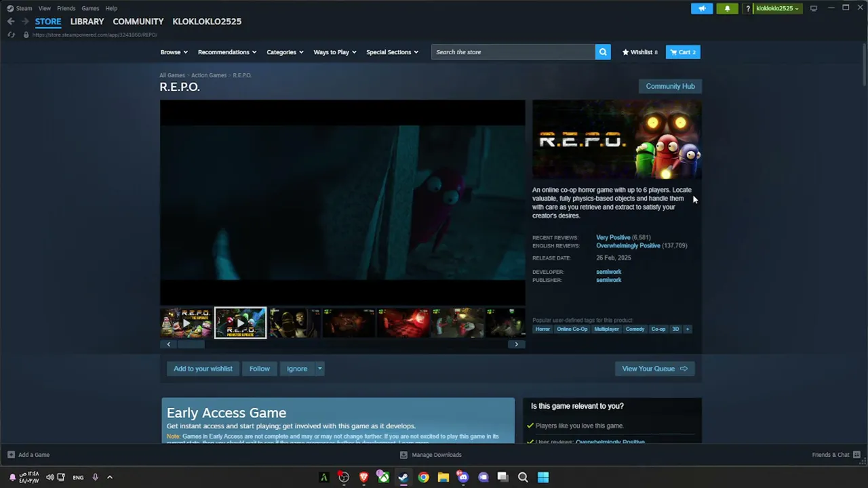Viewport: 868px width, 488px height.
Task: Select the Monster Update trailer thumbnail
Action: click(241, 323)
